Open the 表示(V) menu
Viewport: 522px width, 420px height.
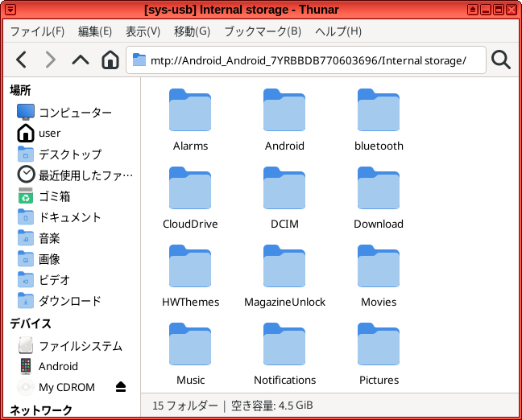143,31
